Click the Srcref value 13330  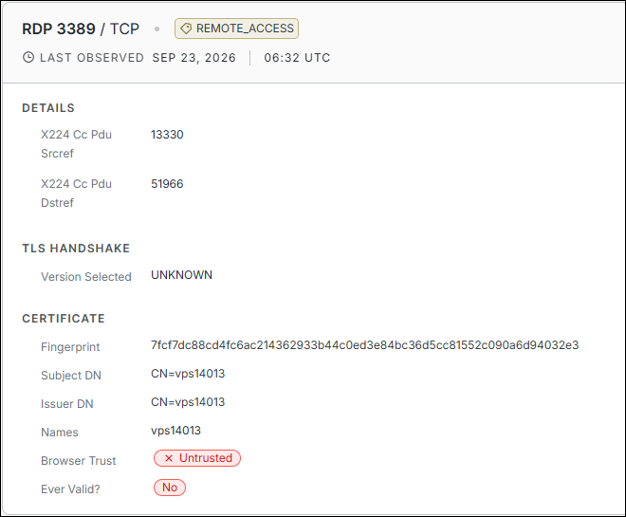pos(167,135)
